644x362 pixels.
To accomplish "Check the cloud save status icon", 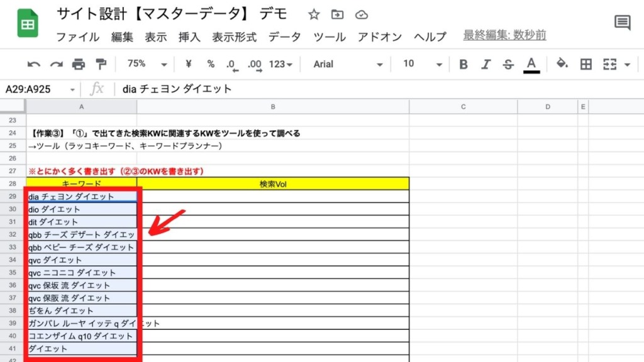I will point(362,15).
